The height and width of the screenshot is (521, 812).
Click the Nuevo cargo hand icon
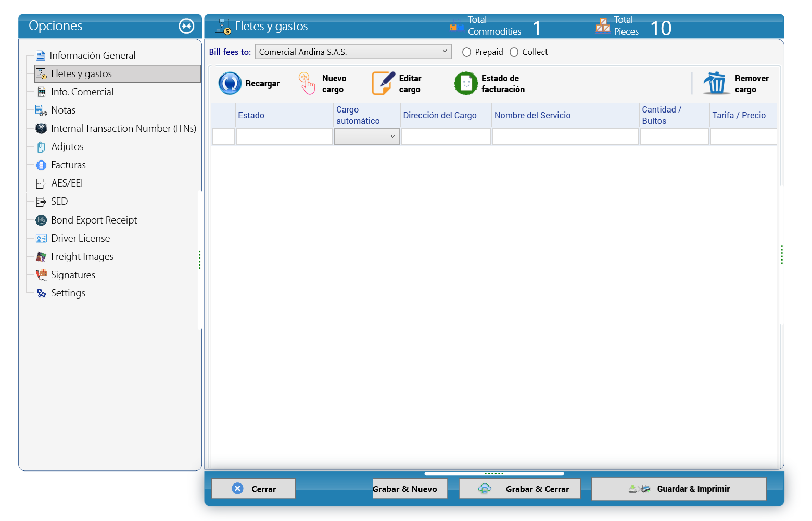(307, 83)
